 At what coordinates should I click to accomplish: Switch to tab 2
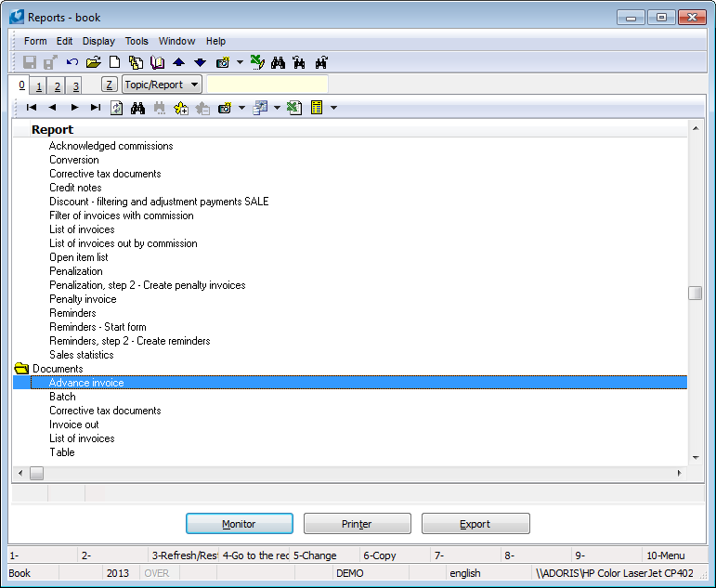point(57,85)
